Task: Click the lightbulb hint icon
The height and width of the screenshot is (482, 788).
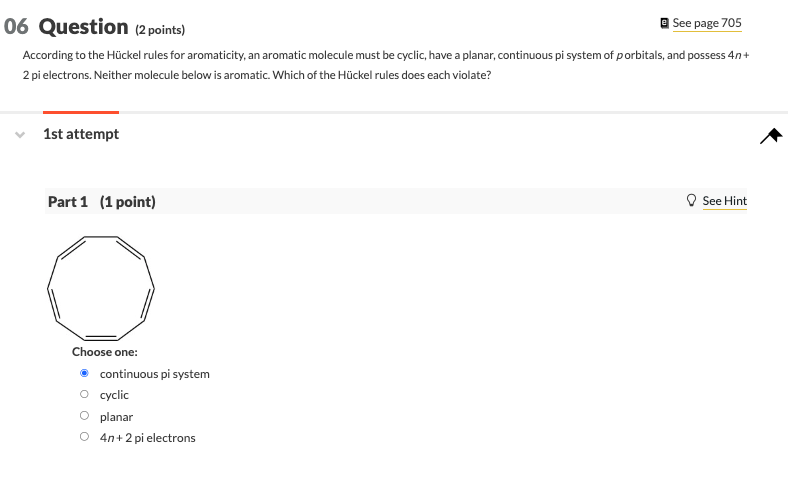Action: pos(692,200)
